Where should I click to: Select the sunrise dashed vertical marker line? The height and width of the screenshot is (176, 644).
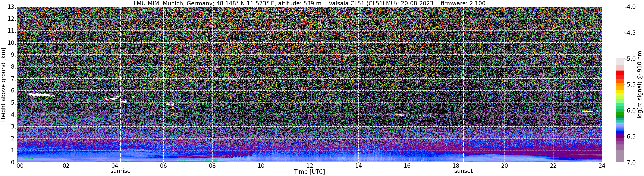120,85
